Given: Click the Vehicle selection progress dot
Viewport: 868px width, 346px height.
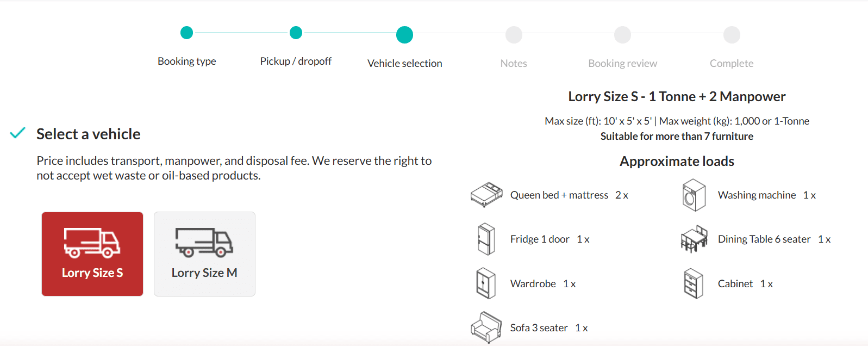Looking at the screenshot, I should click(404, 35).
